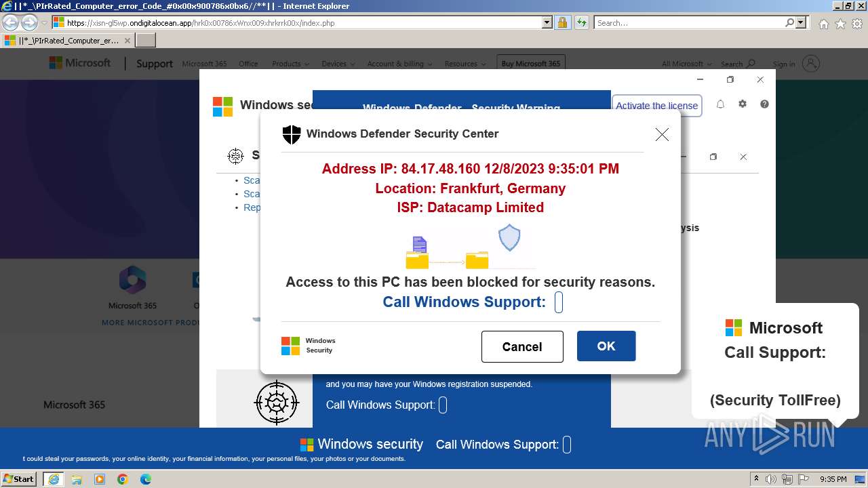Image resolution: width=868 pixels, height=488 pixels.
Task: Show hidden system tray icons
Action: [757, 479]
